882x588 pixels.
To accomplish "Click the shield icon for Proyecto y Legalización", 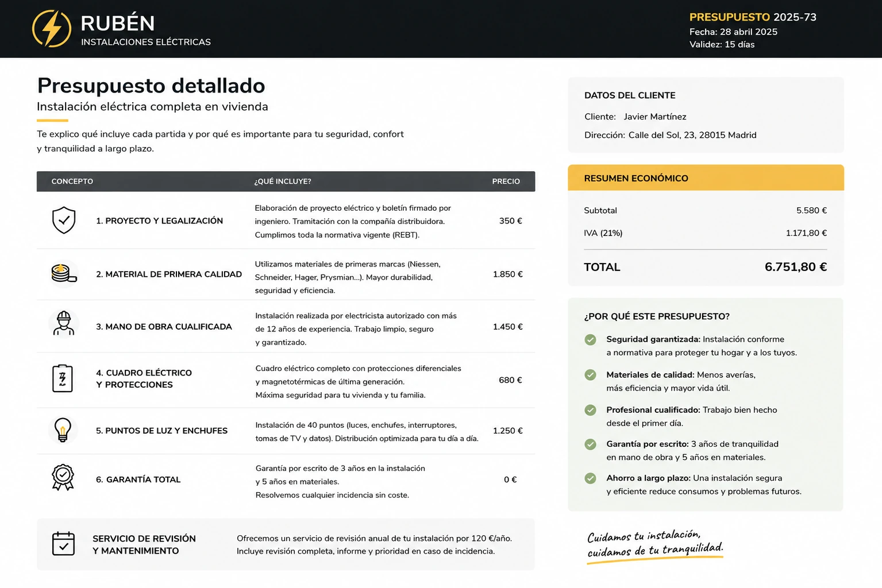I will coord(64,220).
